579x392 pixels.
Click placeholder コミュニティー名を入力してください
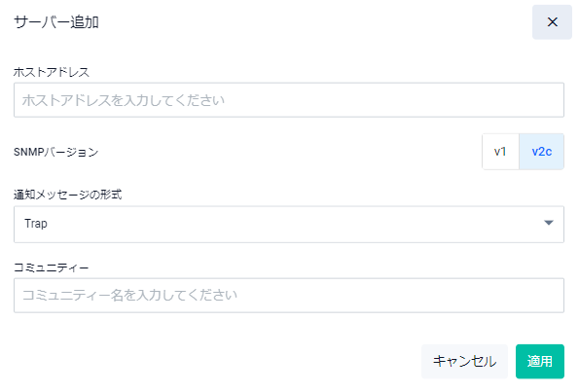[129, 296]
